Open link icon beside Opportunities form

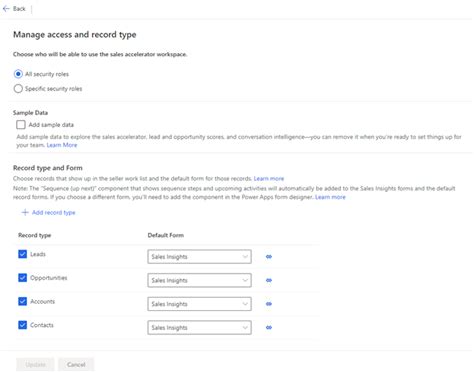pyautogui.click(x=269, y=280)
